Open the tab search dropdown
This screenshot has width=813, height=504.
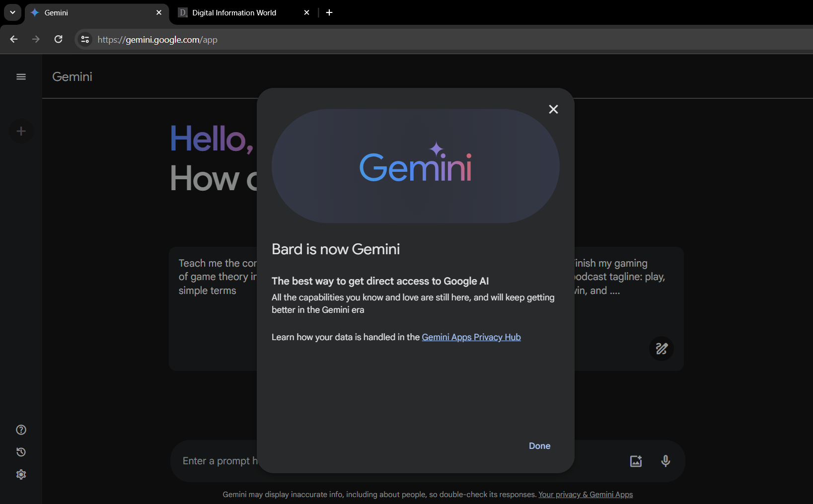pyautogui.click(x=12, y=13)
